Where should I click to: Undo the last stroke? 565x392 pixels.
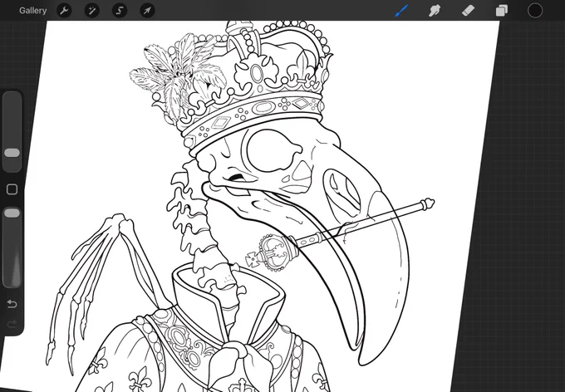[x=12, y=305]
